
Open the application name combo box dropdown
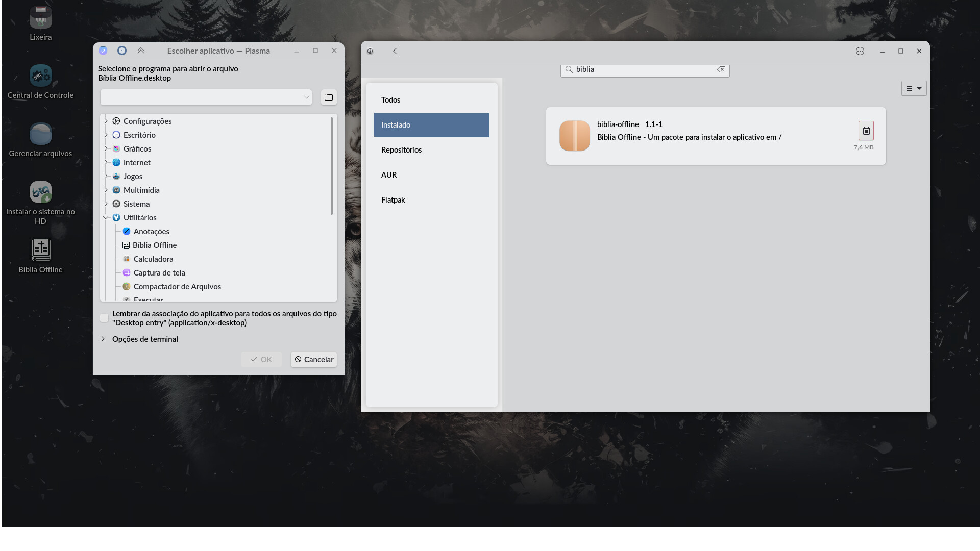click(306, 97)
